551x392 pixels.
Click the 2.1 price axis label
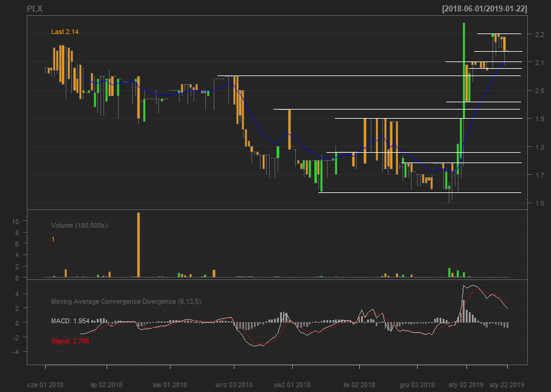pyautogui.click(x=539, y=63)
